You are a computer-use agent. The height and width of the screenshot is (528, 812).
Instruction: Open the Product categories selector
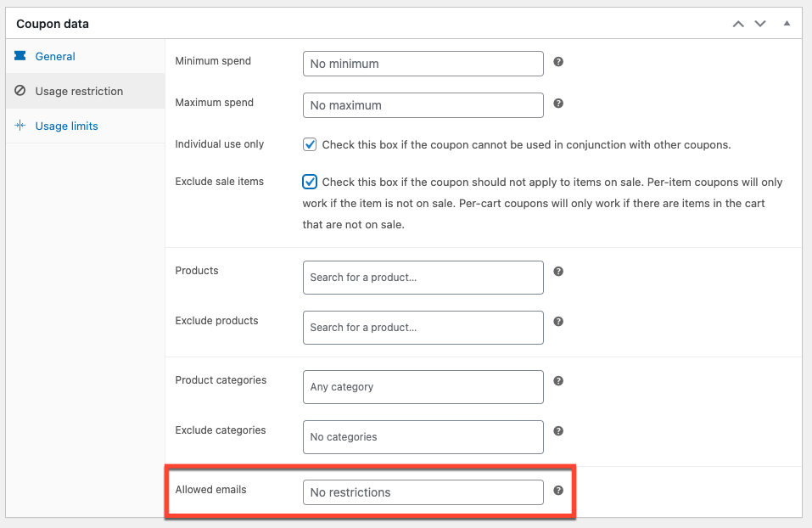(x=423, y=387)
